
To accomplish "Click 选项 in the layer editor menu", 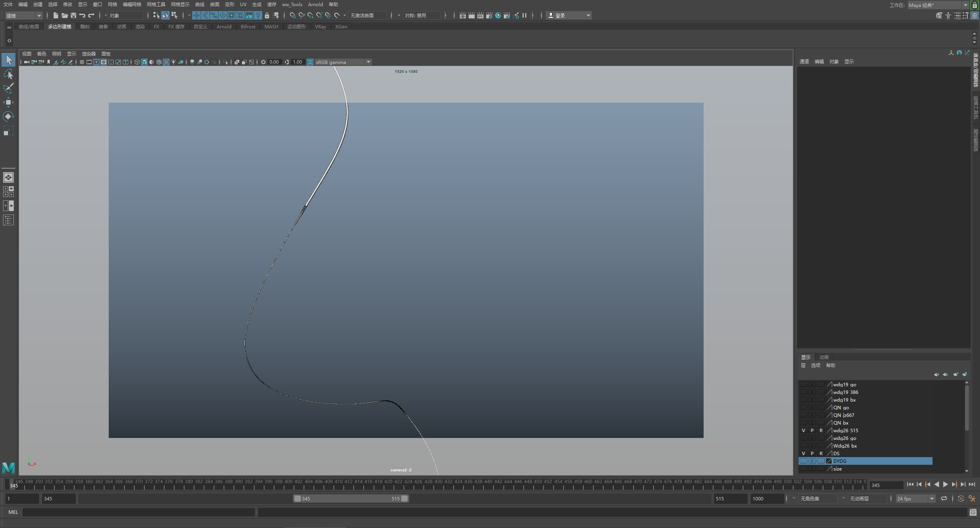I will pyautogui.click(x=815, y=366).
